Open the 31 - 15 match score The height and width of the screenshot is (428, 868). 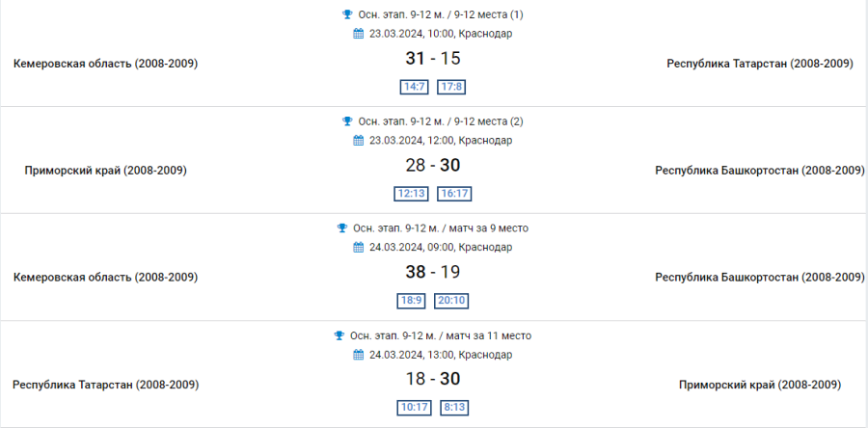[433, 59]
